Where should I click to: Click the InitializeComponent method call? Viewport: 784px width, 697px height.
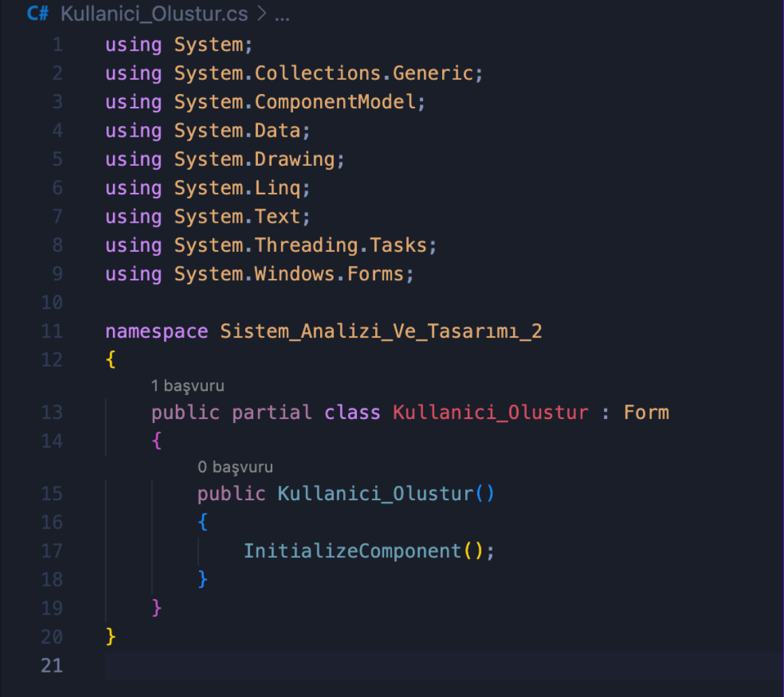coord(352,551)
